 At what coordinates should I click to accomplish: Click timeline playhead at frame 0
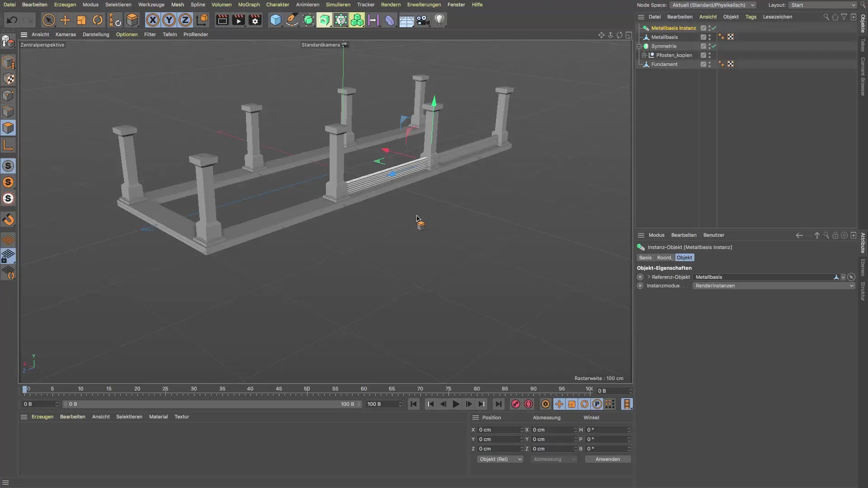pyautogui.click(x=25, y=389)
